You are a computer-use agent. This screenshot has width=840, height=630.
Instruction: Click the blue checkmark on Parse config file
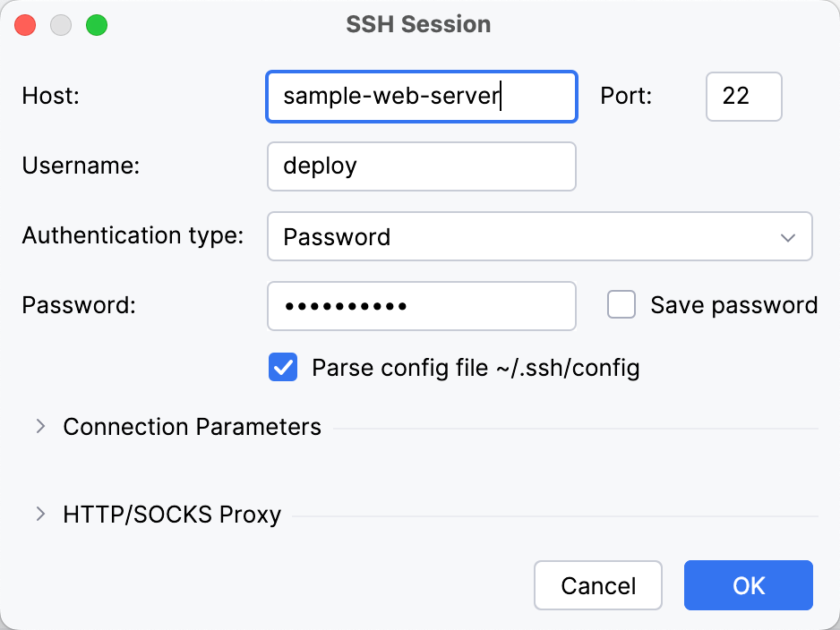282,367
